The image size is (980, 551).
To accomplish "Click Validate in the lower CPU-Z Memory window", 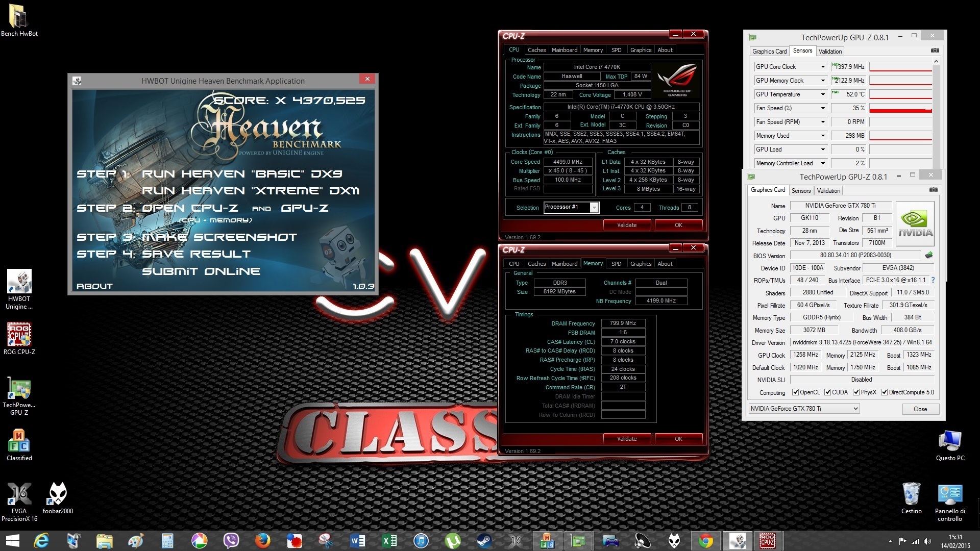I will coord(627,439).
